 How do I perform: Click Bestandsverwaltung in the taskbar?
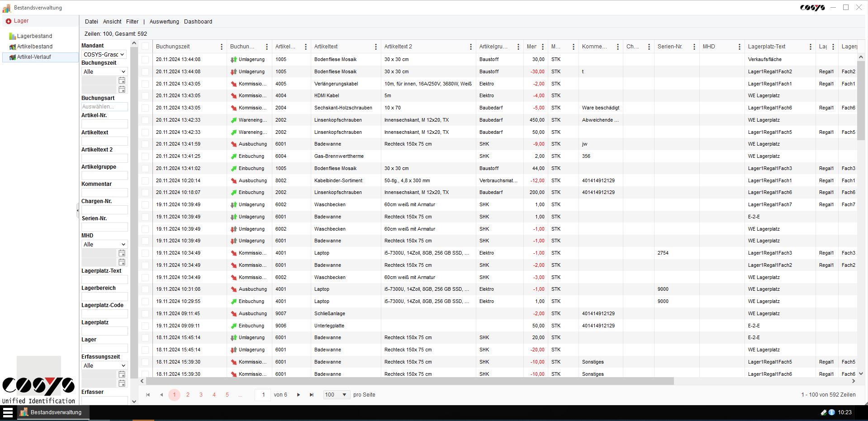click(53, 412)
